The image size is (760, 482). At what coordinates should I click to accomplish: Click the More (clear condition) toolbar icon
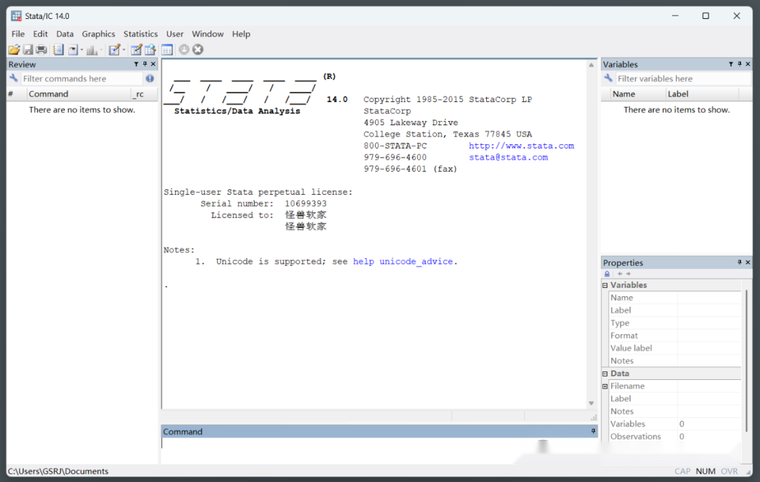point(184,49)
